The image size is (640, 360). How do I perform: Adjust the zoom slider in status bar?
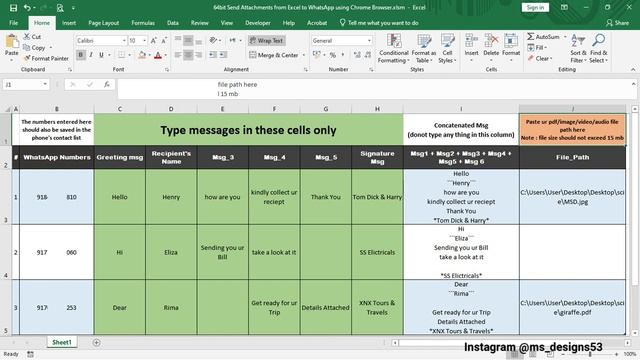point(590,354)
